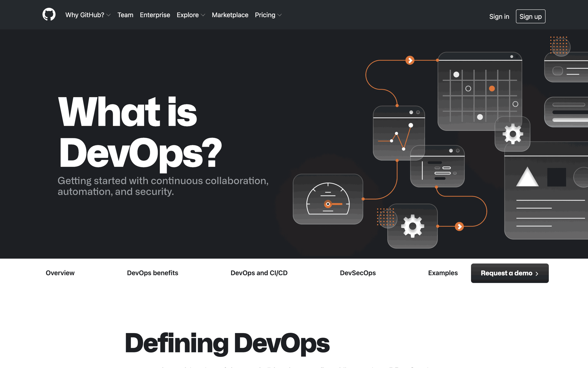This screenshot has width=588, height=368.
Task: Open the Marketplace nav link
Action: coord(230,15)
